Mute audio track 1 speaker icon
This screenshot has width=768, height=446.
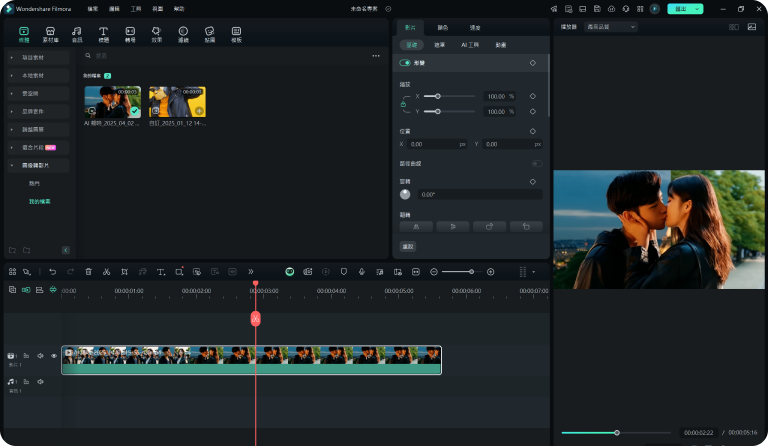tap(41, 381)
